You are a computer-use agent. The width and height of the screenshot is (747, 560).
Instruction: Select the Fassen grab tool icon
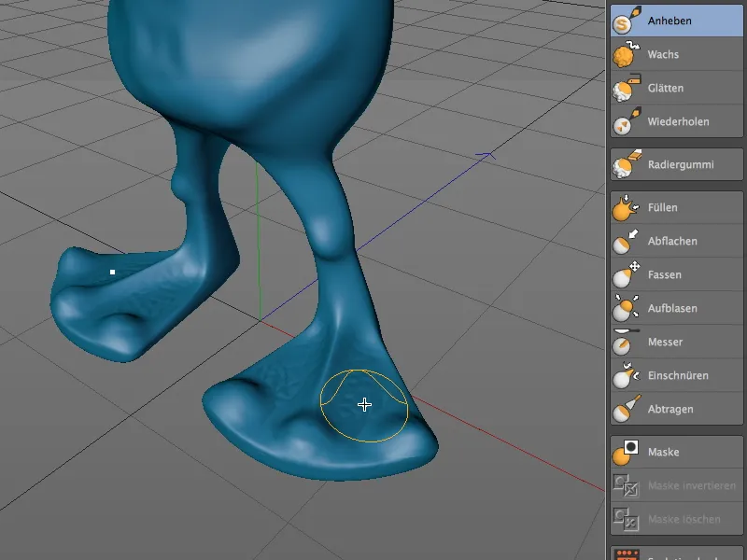pos(626,274)
